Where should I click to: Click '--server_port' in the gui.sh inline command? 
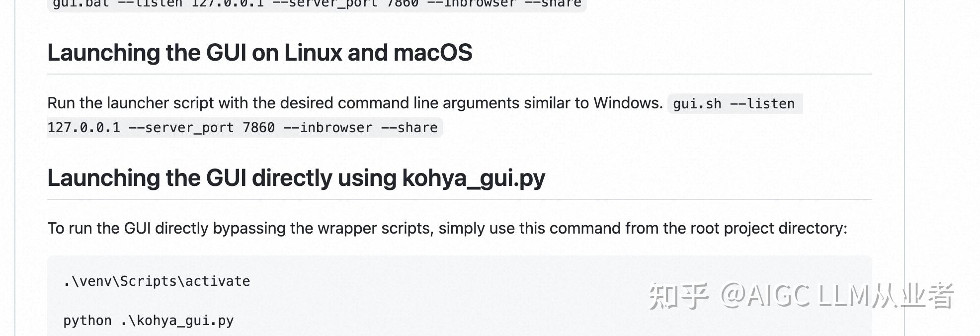[181, 128]
